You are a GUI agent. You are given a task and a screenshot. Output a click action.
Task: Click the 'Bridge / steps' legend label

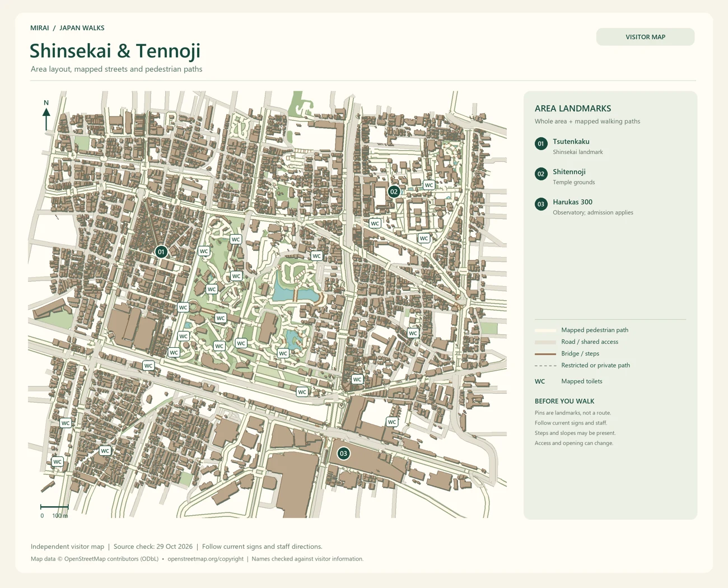(x=580, y=354)
